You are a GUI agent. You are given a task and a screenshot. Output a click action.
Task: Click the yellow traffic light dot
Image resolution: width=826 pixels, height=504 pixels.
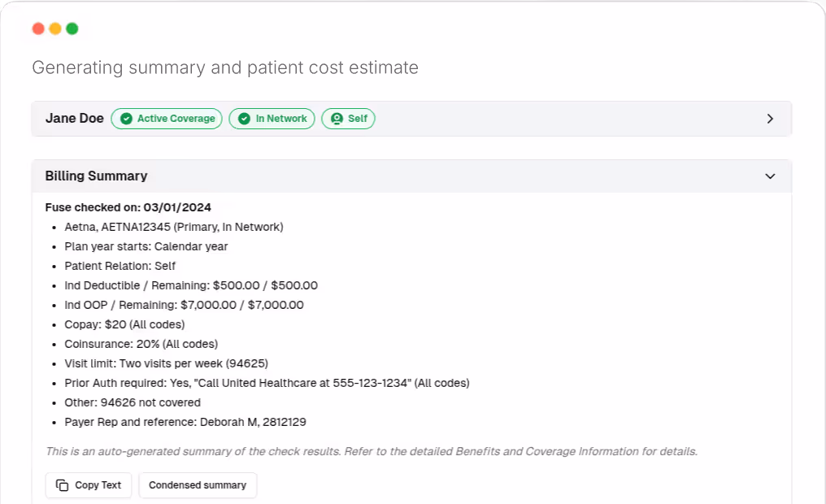[x=55, y=28]
